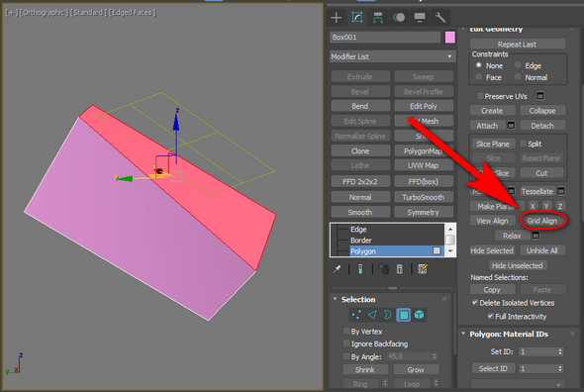Open the Display panel icon
This screenshot has width=584, height=392.
click(x=420, y=17)
